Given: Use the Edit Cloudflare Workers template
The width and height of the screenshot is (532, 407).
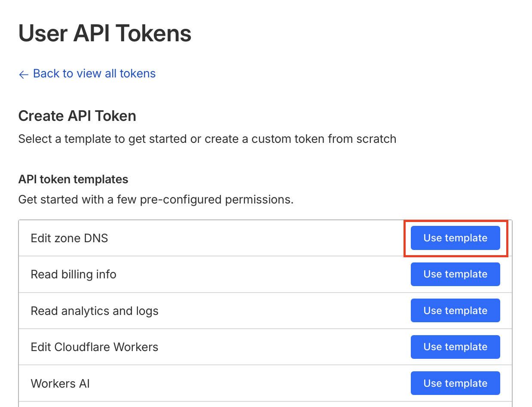Looking at the screenshot, I should coord(455,347).
